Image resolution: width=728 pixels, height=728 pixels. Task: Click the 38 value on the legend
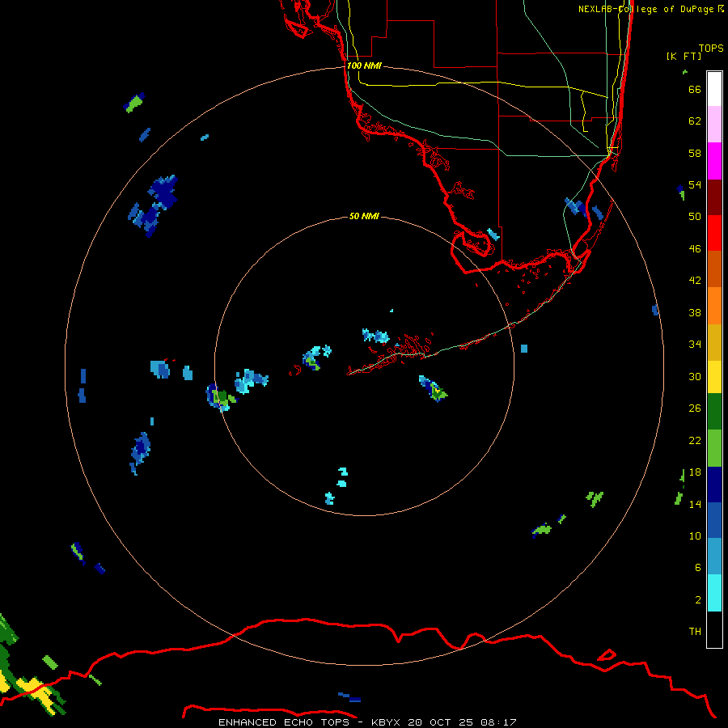point(695,313)
